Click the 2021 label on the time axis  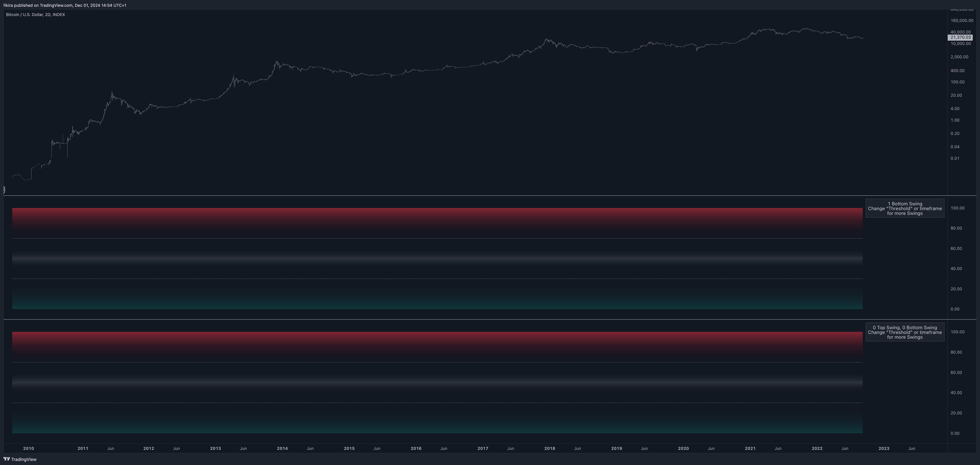click(x=750, y=449)
